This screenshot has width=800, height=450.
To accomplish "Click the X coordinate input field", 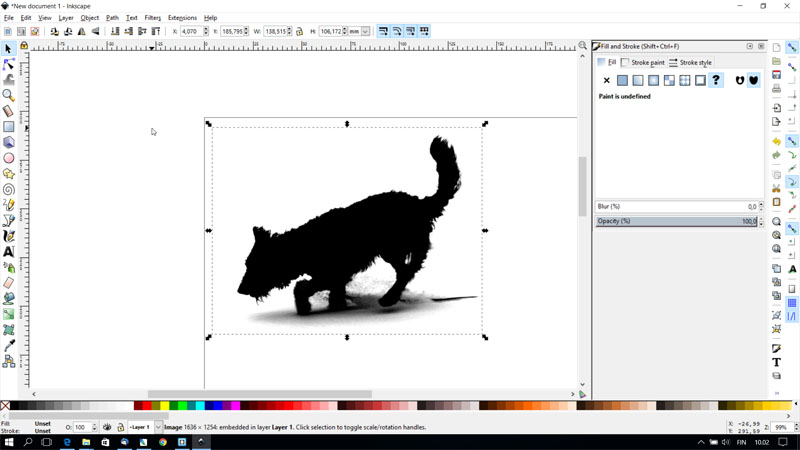I will tap(191, 32).
